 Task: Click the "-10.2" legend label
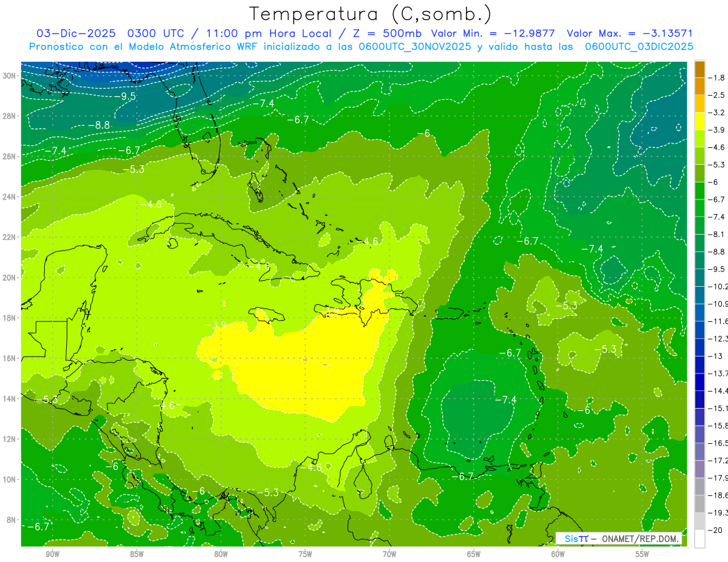[719, 286]
